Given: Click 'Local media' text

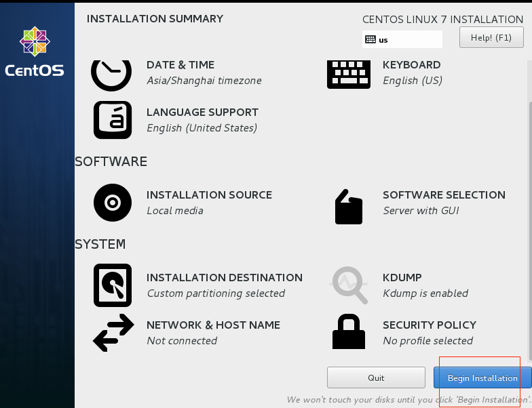Looking at the screenshot, I should pos(175,211).
